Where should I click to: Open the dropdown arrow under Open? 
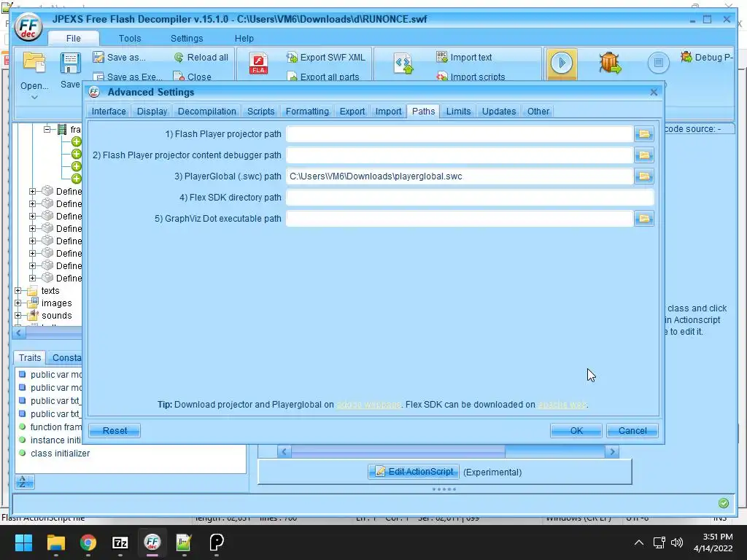click(x=34, y=98)
